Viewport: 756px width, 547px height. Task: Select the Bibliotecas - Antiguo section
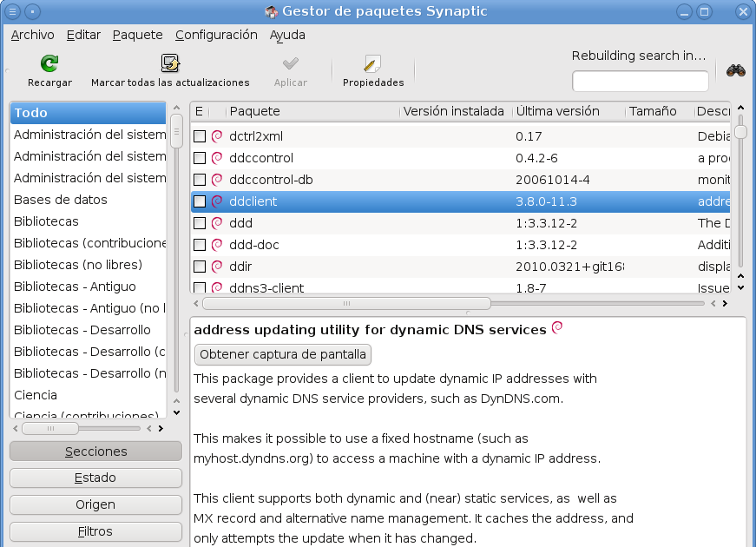coord(88,287)
